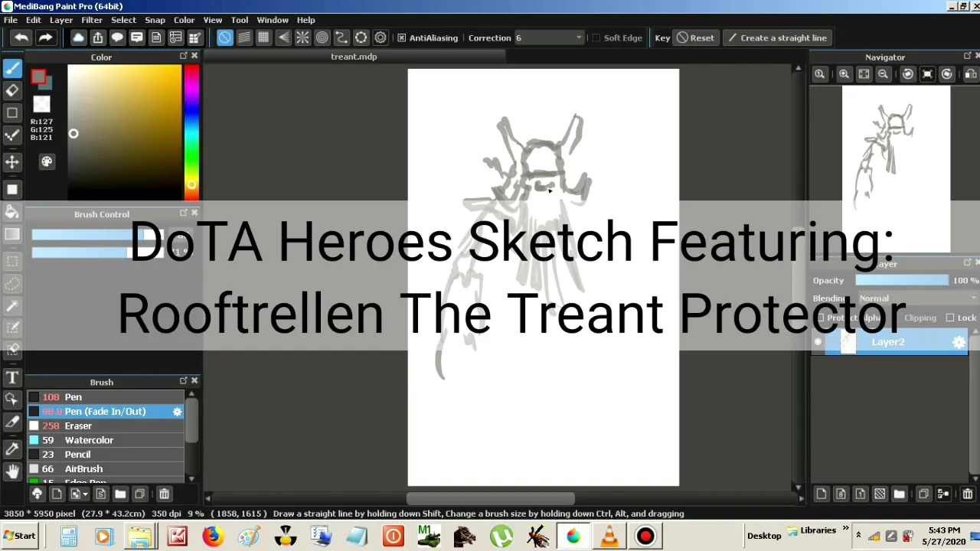Viewport: 980px width, 551px height.
Task: Click the delete layer trash icon
Action: coord(967,494)
